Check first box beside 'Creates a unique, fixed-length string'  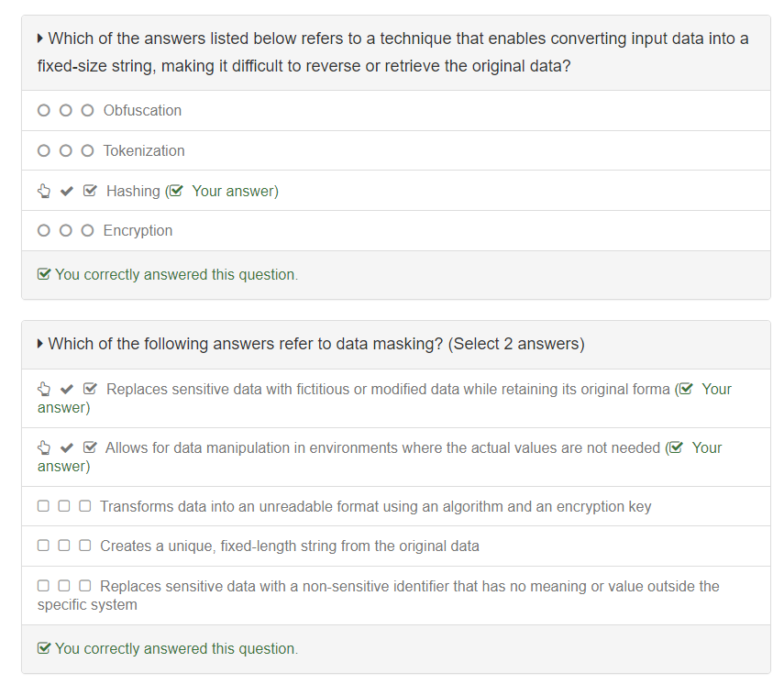click(x=43, y=546)
